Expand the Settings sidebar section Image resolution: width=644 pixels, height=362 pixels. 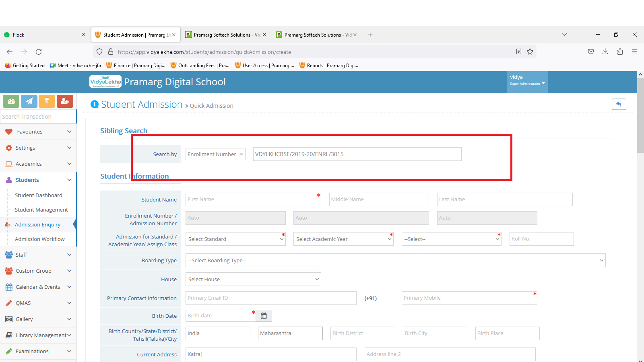[x=38, y=148]
